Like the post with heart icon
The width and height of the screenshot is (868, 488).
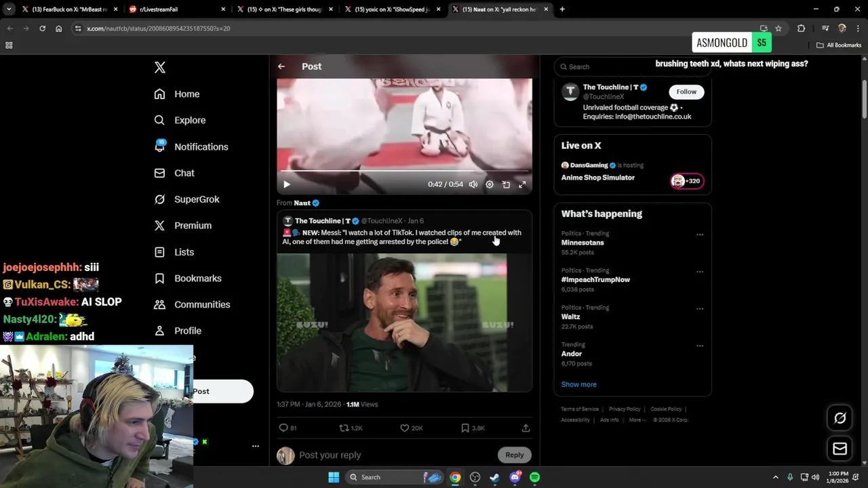point(404,428)
